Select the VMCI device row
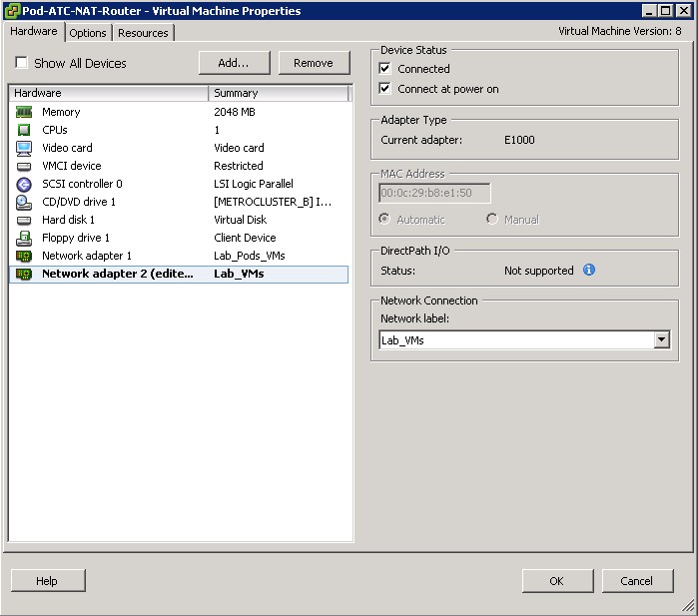Viewport: 698px width, 616px height. point(71,166)
